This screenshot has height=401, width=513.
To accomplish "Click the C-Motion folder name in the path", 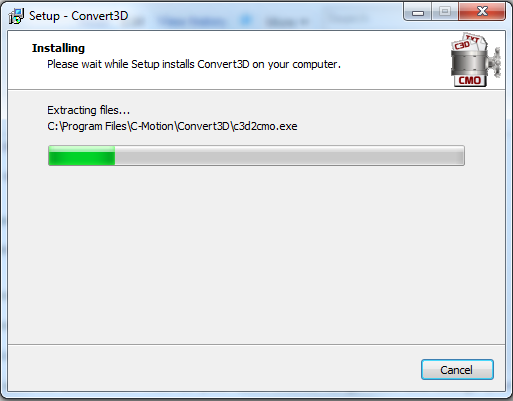I will pyautogui.click(x=152, y=126).
